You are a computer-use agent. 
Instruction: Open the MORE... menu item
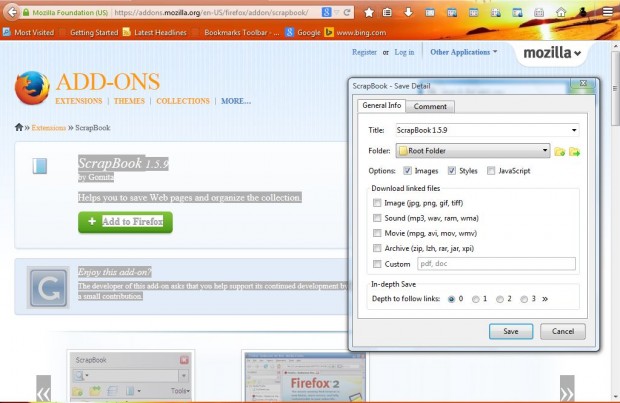coord(236,101)
